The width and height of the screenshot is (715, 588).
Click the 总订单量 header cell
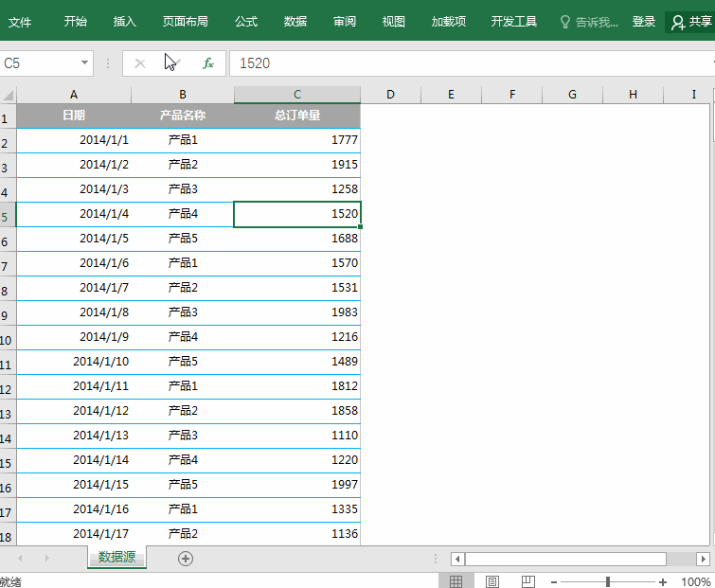[x=297, y=116]
